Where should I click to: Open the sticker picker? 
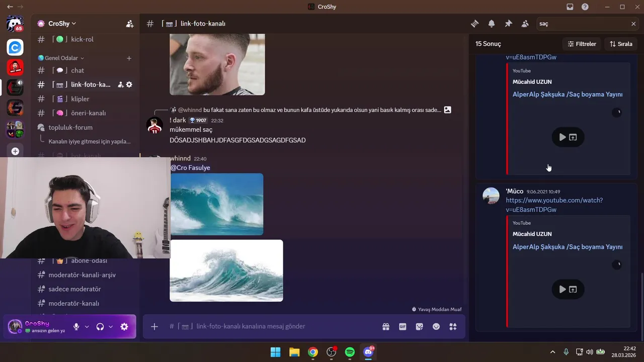tap(420, 326)
